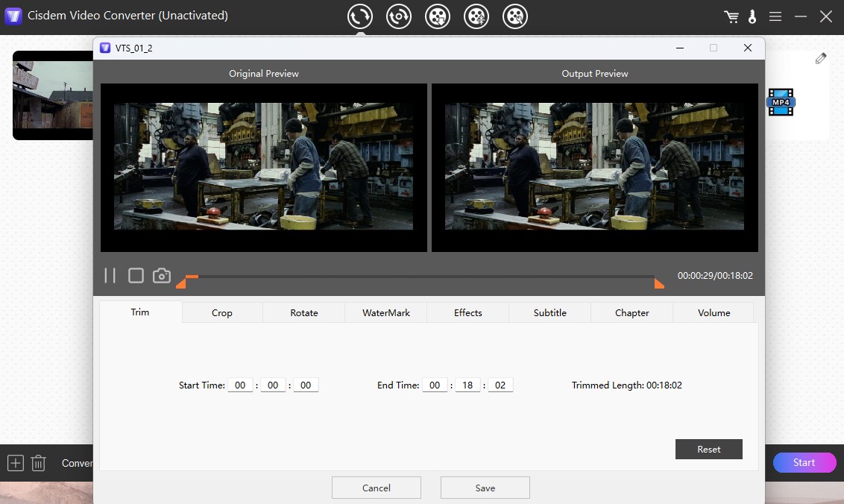The height and width of the screenshot is (504, 844).
Task: Open the WaterMark tab
Action: click(386, 313)
